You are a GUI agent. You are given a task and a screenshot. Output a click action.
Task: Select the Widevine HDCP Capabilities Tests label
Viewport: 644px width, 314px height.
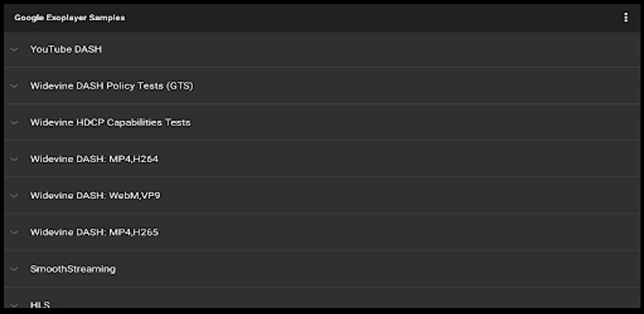tap(110, 122)
